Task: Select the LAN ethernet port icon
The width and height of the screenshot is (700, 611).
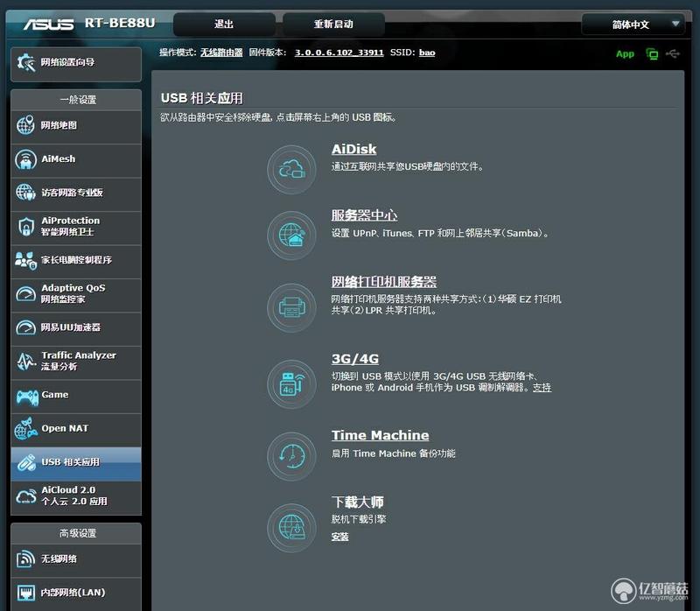Action: click(x=25, y=593)
